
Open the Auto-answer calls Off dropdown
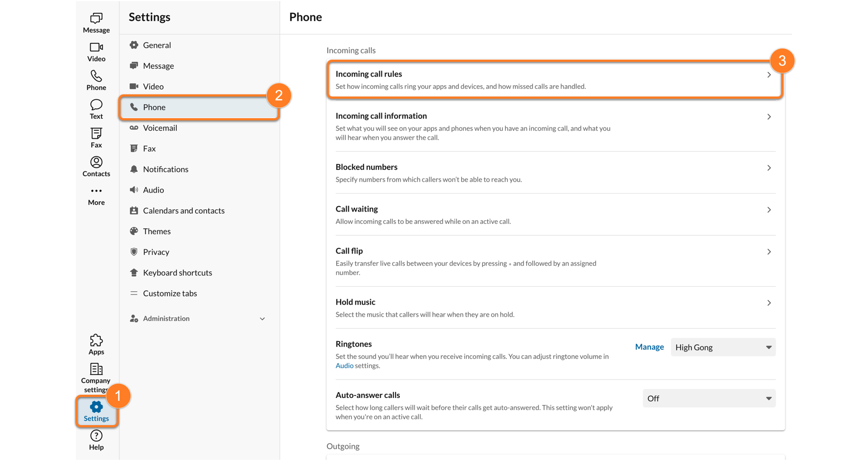point(709,399)
